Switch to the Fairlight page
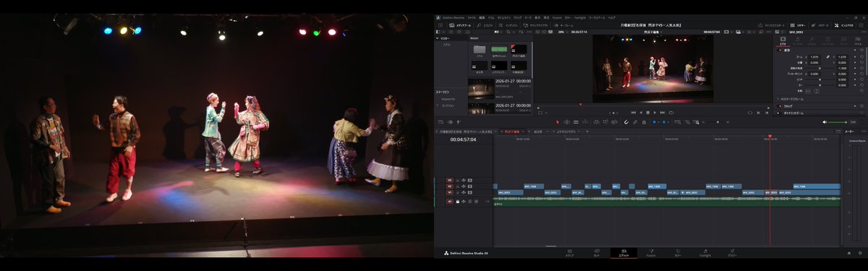 tap(705, 253)
